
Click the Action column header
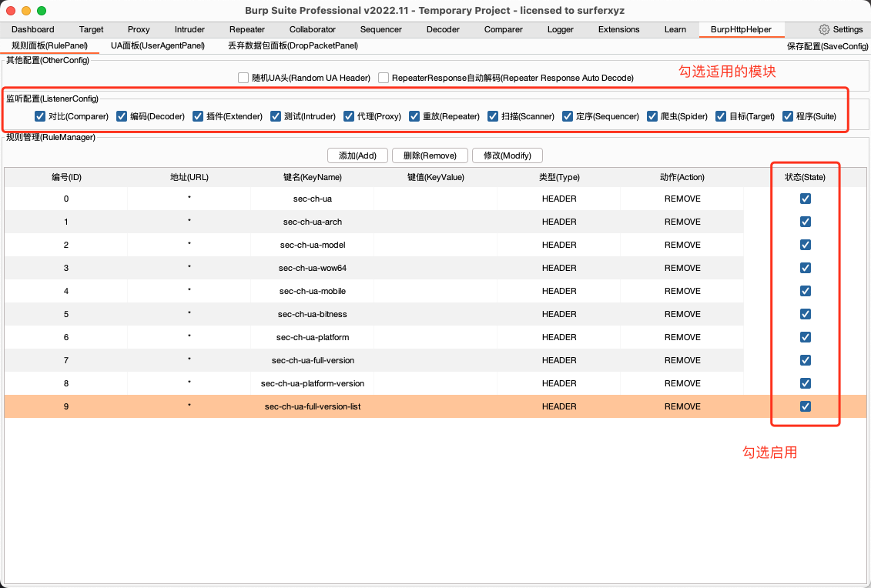click(x=682, y=177)
